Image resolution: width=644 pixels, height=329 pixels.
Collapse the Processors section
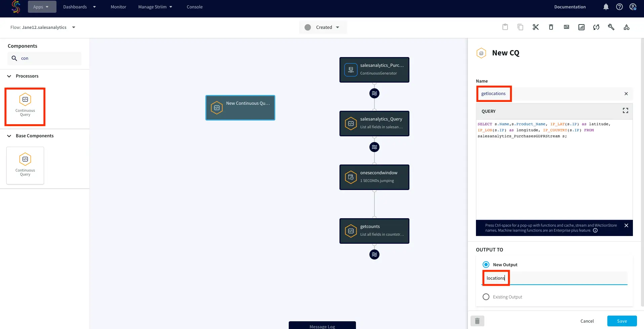[x=9, y=76]
